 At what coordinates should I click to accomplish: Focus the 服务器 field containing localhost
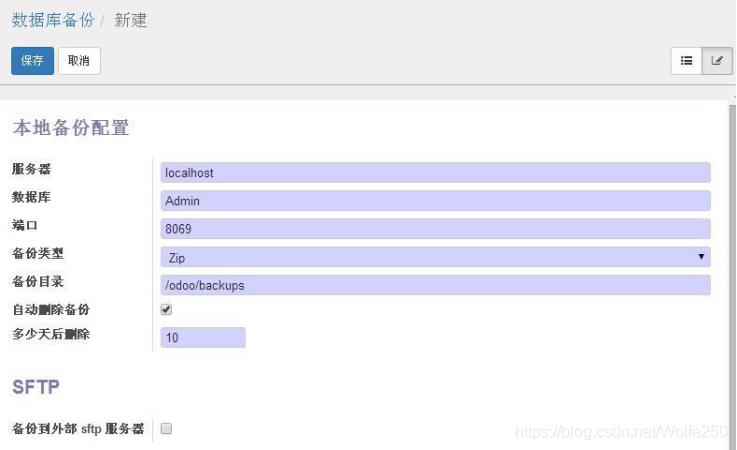point(435,173)
